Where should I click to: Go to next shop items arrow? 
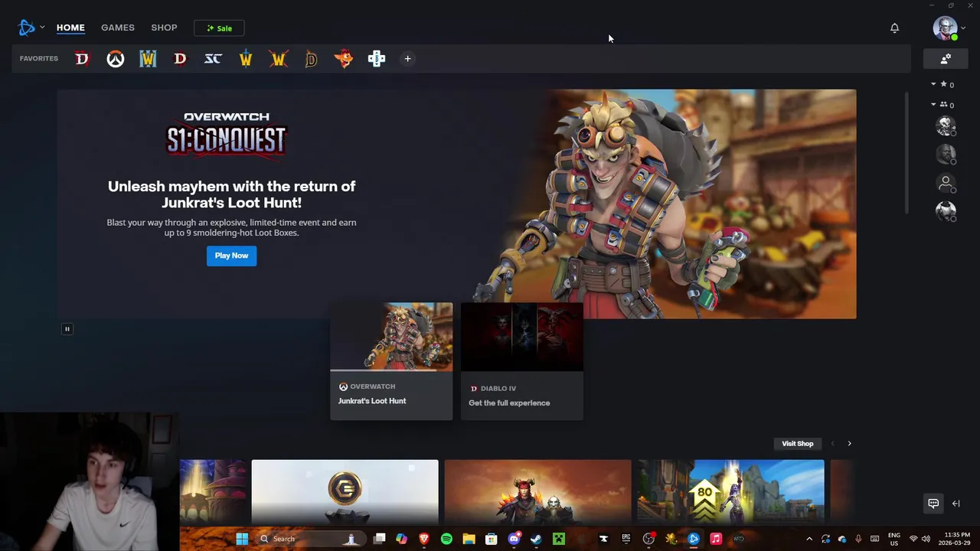click(x=849, y=444)
